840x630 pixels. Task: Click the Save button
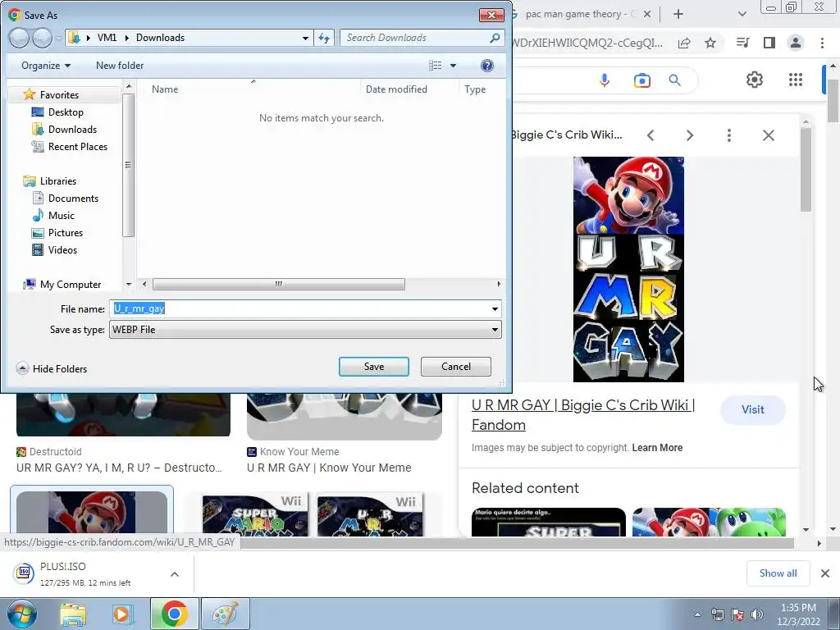374,367
